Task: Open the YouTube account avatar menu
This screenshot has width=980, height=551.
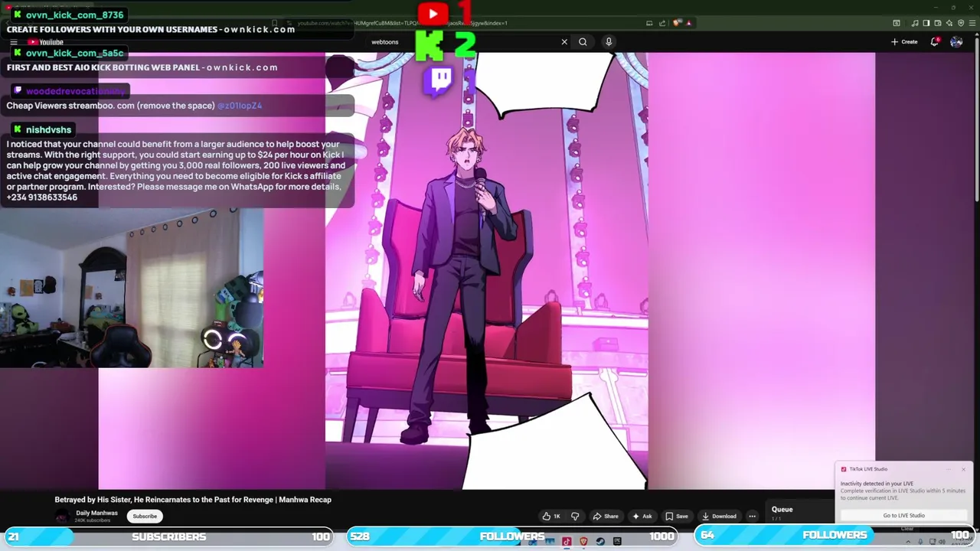Action: 956,42
